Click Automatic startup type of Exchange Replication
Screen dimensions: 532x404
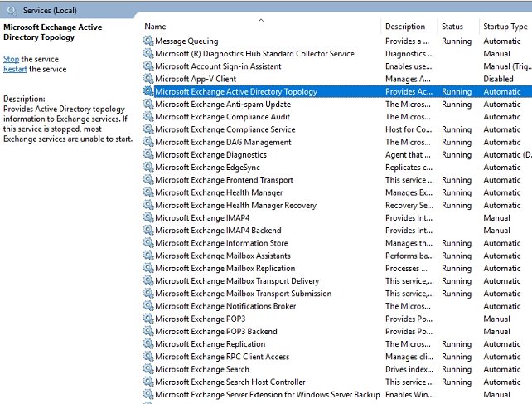(x=502, y=344)
